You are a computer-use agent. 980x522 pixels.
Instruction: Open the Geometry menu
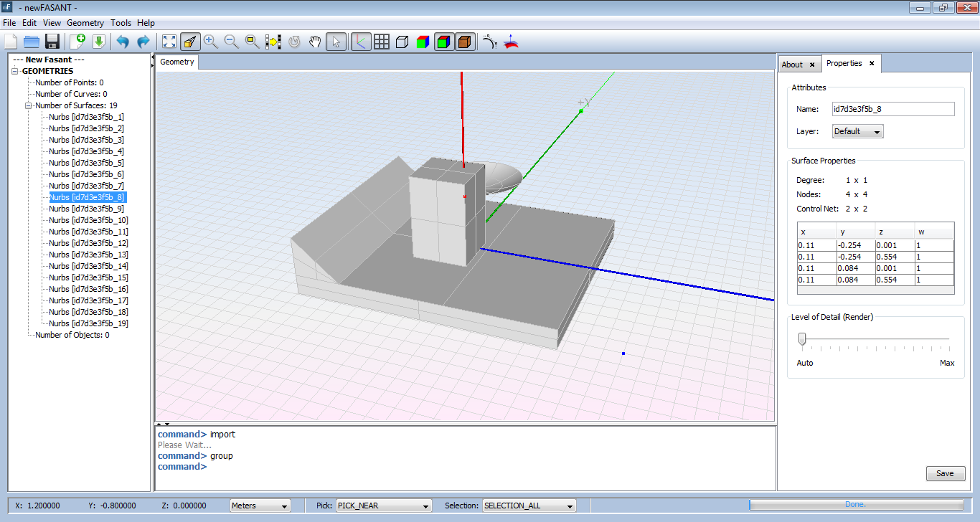click(x=85, y=22)
